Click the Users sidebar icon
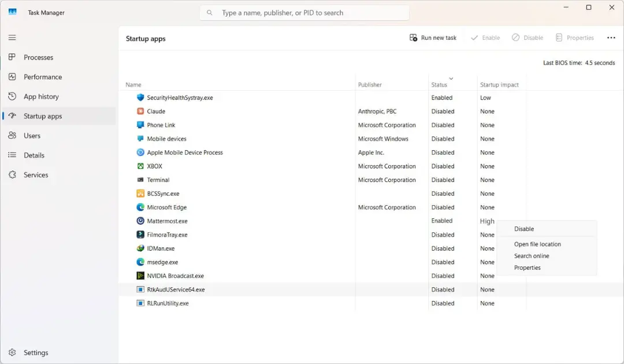 12,135
